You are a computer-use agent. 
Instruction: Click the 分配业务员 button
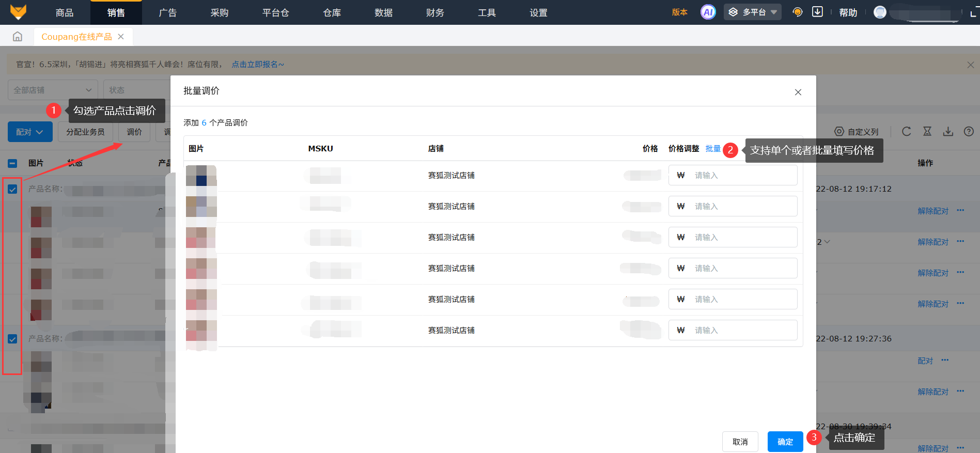tap(86, 132)
